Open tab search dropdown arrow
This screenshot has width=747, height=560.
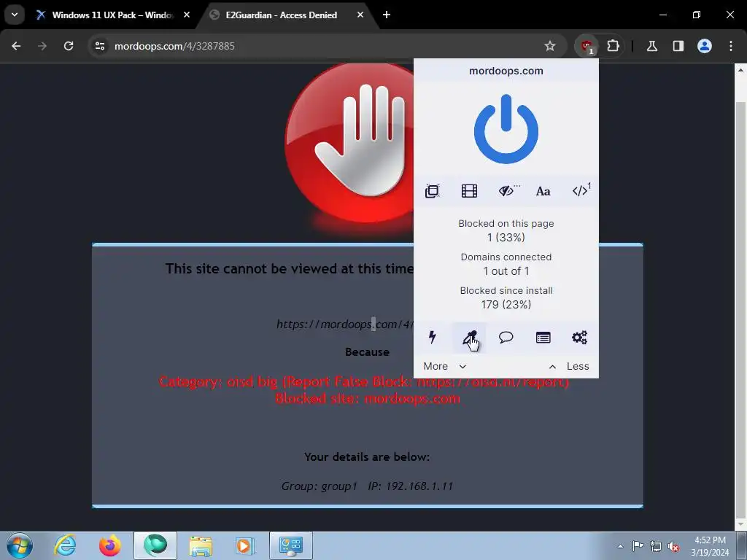tap(15, 15)
